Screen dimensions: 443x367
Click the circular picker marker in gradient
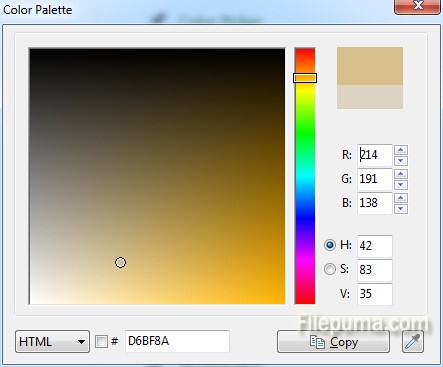120,263
